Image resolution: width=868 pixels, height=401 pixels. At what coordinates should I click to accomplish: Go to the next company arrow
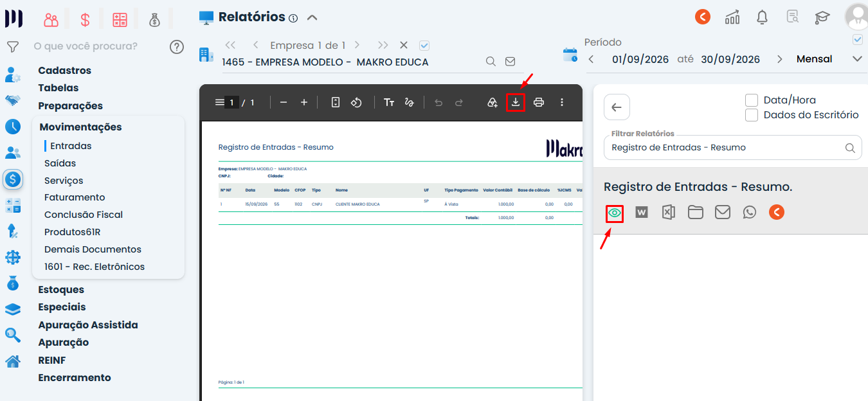pos(357,46)
